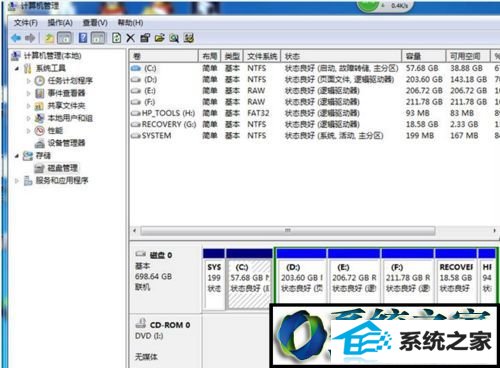The height and width of the screenshot is (368, 500).
Task: Select the HP_TOOLS (H:) volume row
Action: pos(315,113)
